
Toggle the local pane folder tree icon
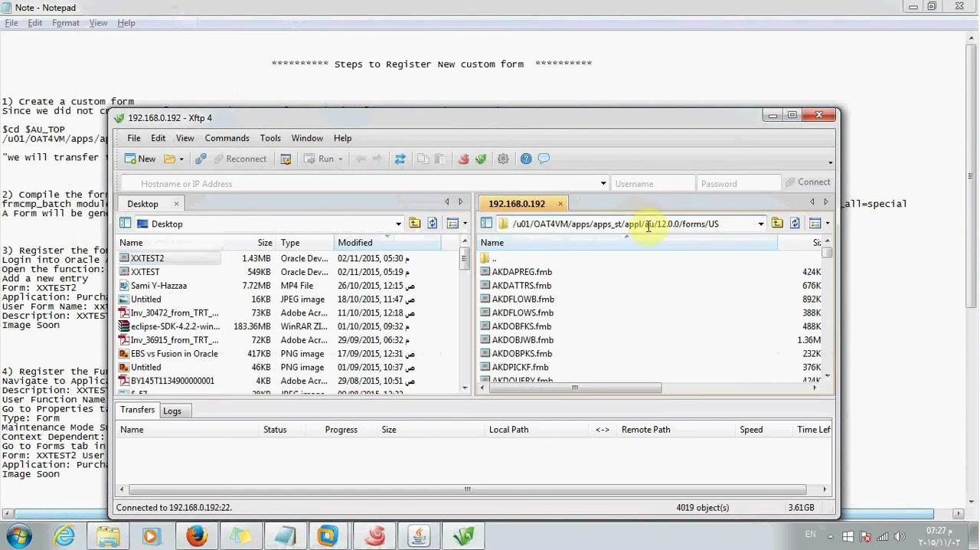pos(125,224)
